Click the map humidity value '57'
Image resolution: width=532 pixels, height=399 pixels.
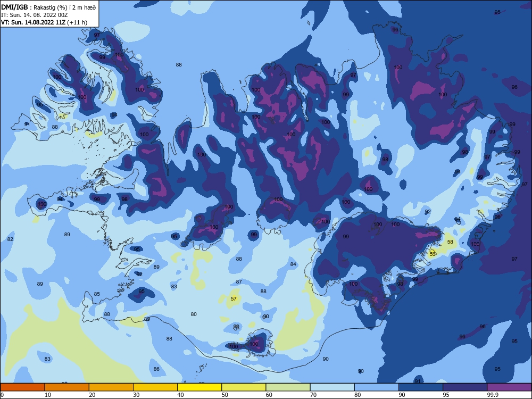pyautogui.click(x=234, y=299)
